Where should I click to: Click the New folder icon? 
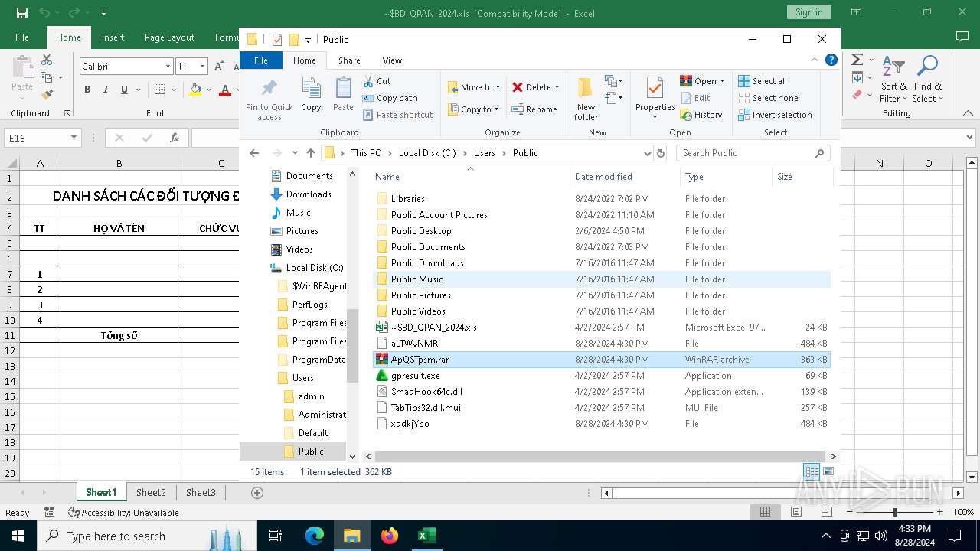pyautogui.click(x=586, y=87)
